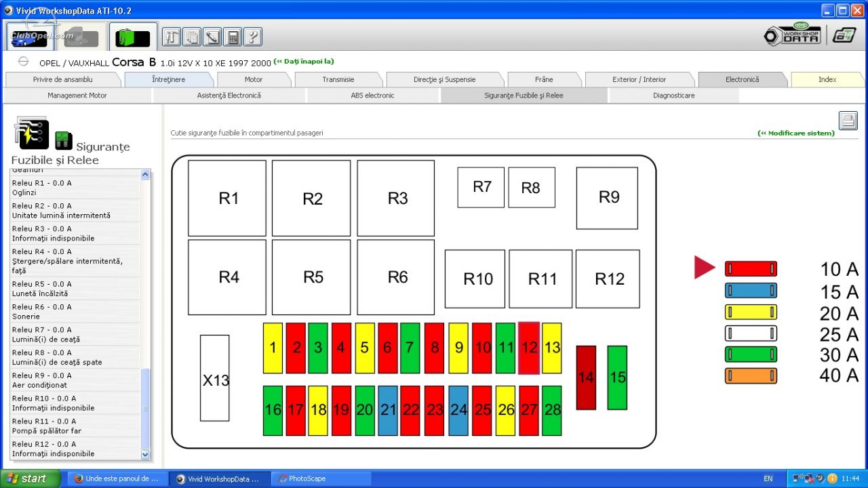The height and width of the screenshot is (488, 868).
Task: Open the calculator toolbar icon
Action: pos(233,37)
